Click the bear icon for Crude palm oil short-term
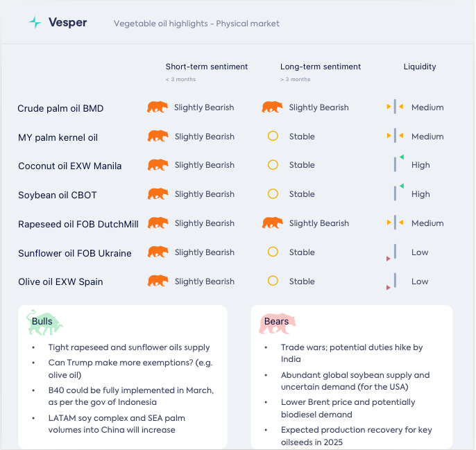This screenshot has height=450, width=476. pos(158,107)
